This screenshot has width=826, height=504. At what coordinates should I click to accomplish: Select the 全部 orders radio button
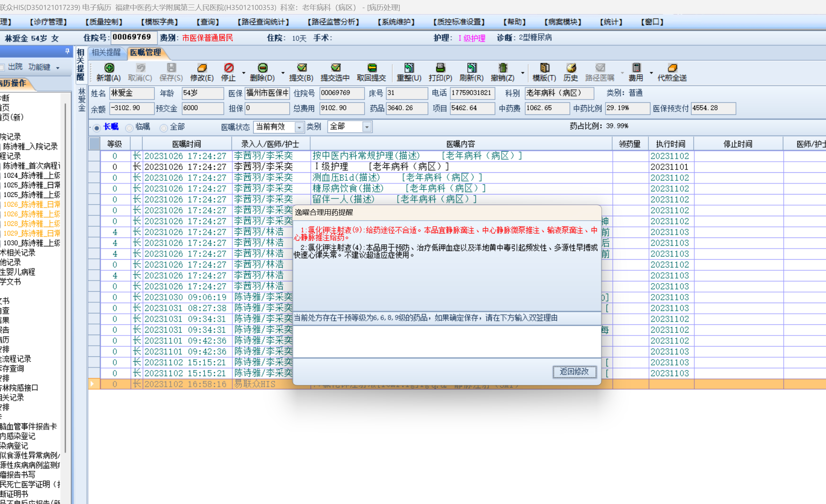[x=164, y=128]
